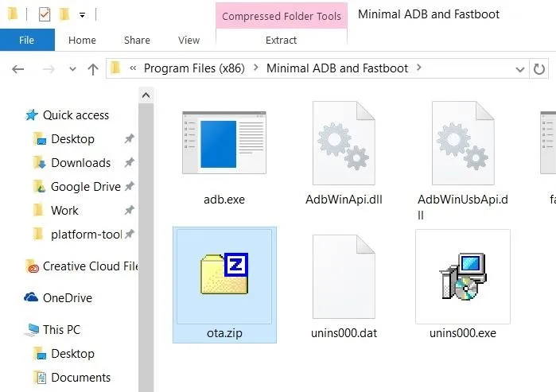Click the navigation pane scrollbar track

tap(146, 247)
